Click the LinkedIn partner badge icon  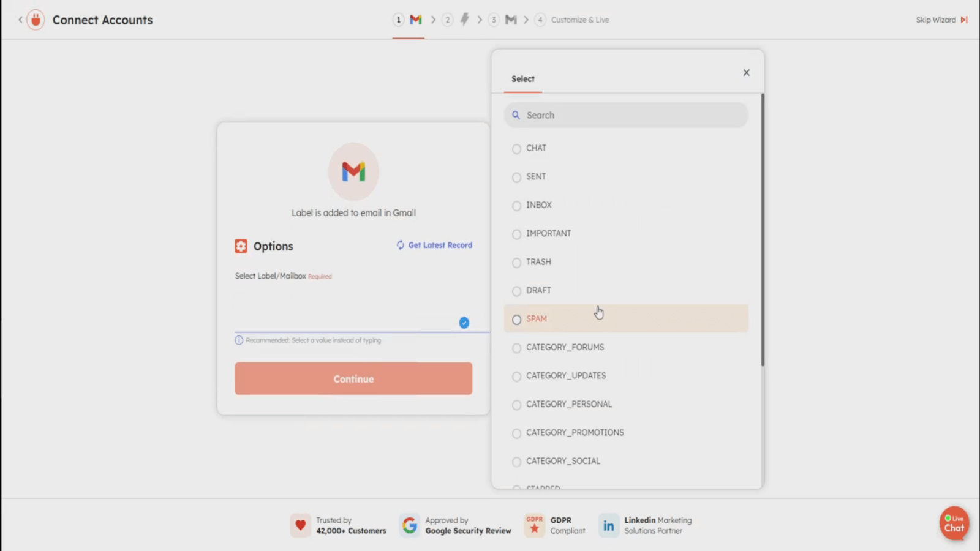[608, 525]
